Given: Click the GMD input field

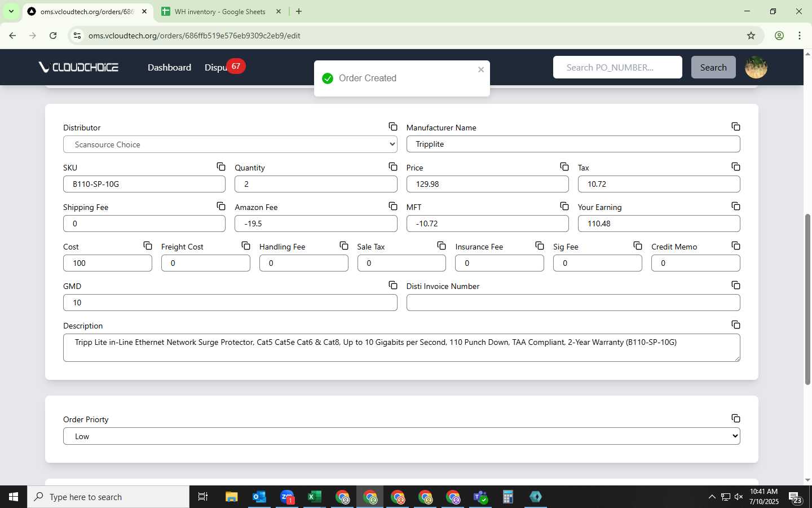Looking at the screenshot, I should pos(230,303).
